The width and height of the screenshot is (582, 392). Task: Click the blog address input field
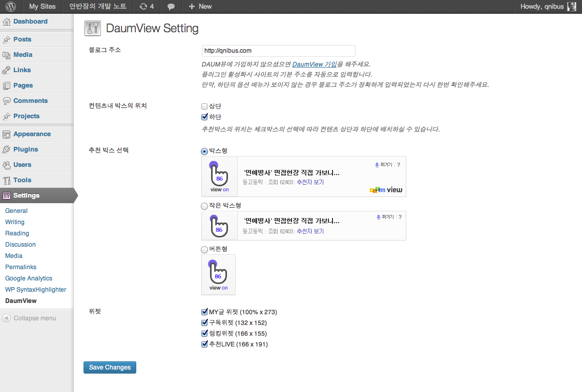pos(278,51)
